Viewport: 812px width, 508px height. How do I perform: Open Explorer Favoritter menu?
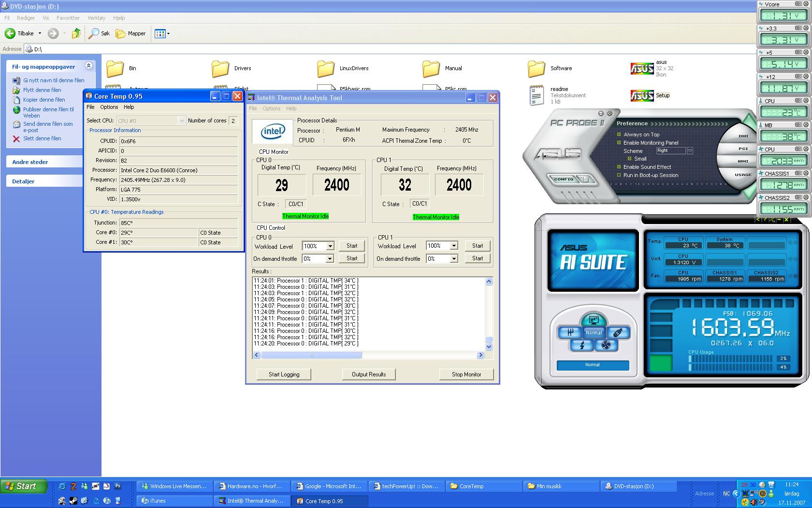(x=68, y=18)
